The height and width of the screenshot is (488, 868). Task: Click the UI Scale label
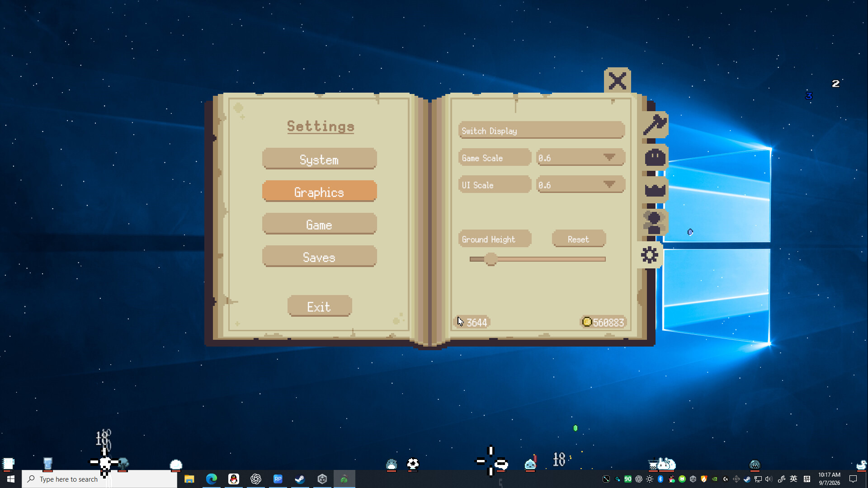(x=495, y=185)
